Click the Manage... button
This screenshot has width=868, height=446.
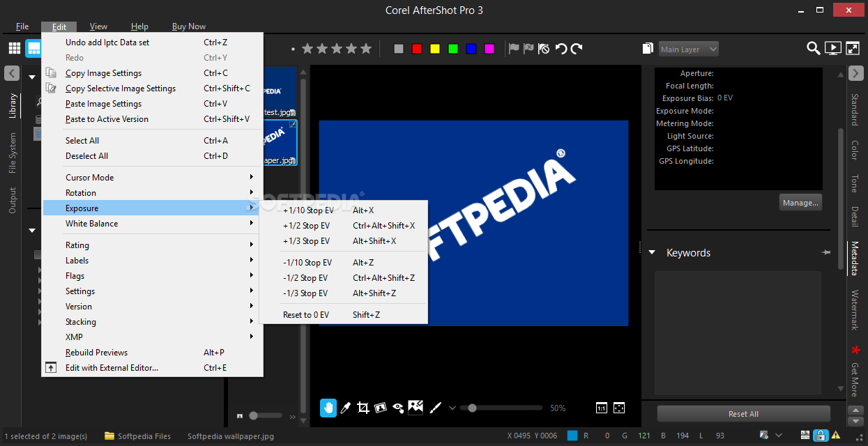[800, 203]
